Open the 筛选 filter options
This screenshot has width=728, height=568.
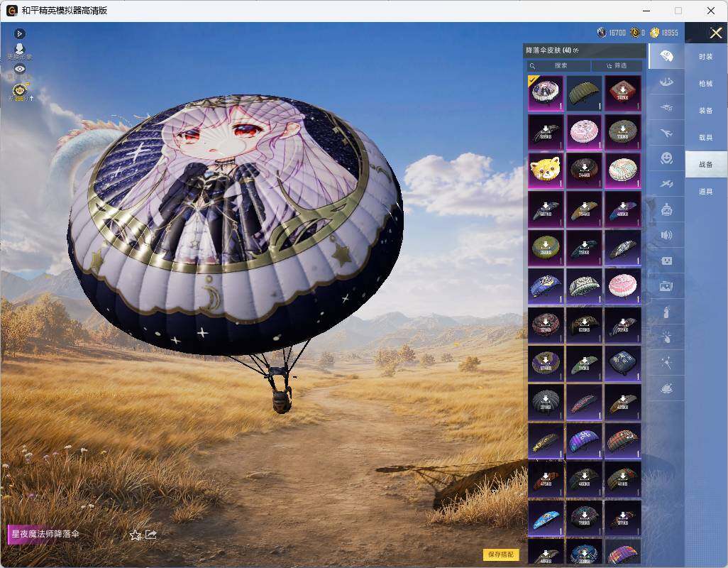617,66
